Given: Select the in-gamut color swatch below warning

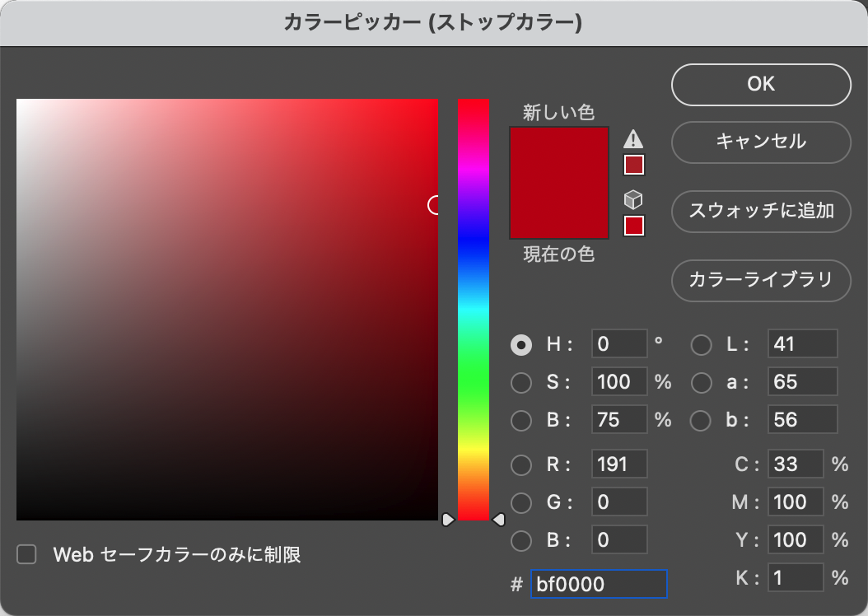Looking at the screenshot, I should point(633,166).
